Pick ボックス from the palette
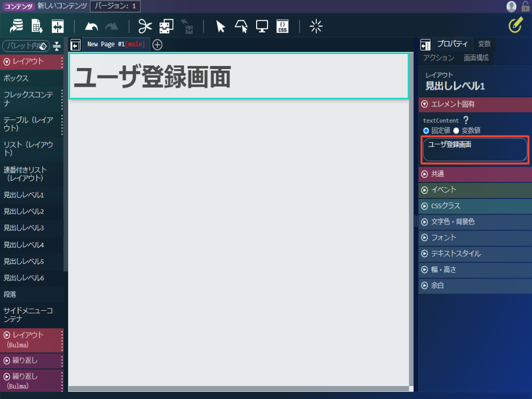532x399 pixels. pyautogui.click(x=32, y=78)
